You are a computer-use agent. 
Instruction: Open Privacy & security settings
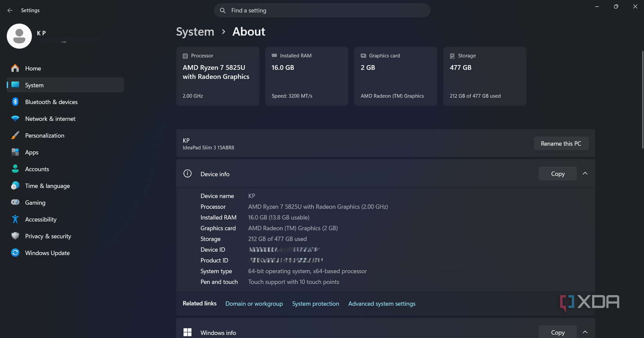tap(65, 236)
